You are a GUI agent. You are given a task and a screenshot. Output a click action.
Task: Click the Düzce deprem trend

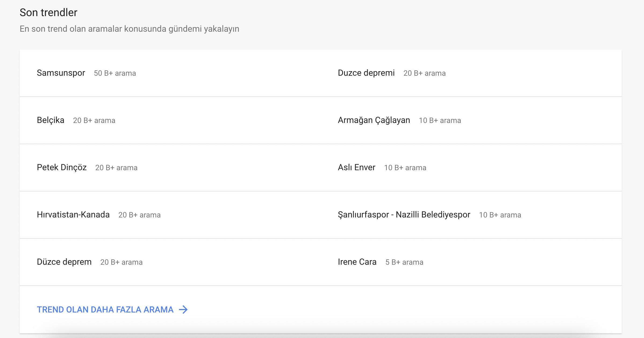coord(64,262)
